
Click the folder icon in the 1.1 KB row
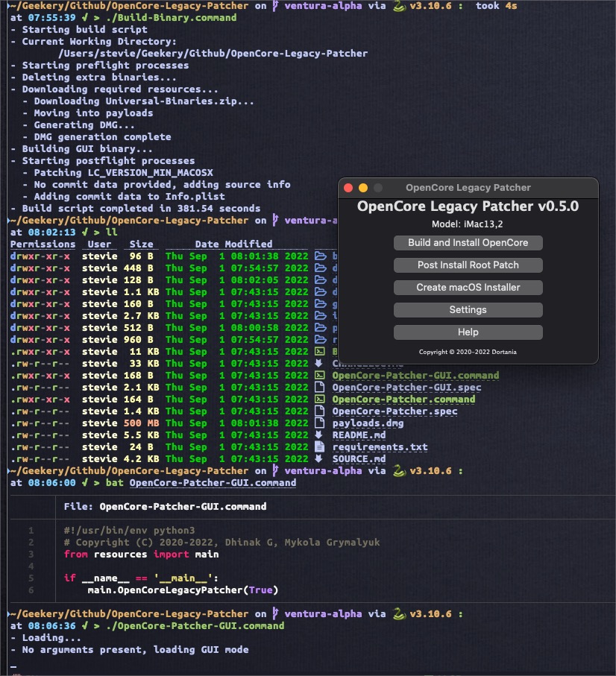[x=320, y=292]
